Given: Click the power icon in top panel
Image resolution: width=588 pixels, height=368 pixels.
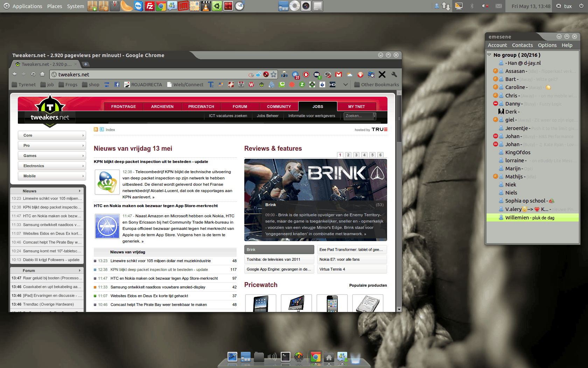Looking at the screenshot, I should click(581, 6).
